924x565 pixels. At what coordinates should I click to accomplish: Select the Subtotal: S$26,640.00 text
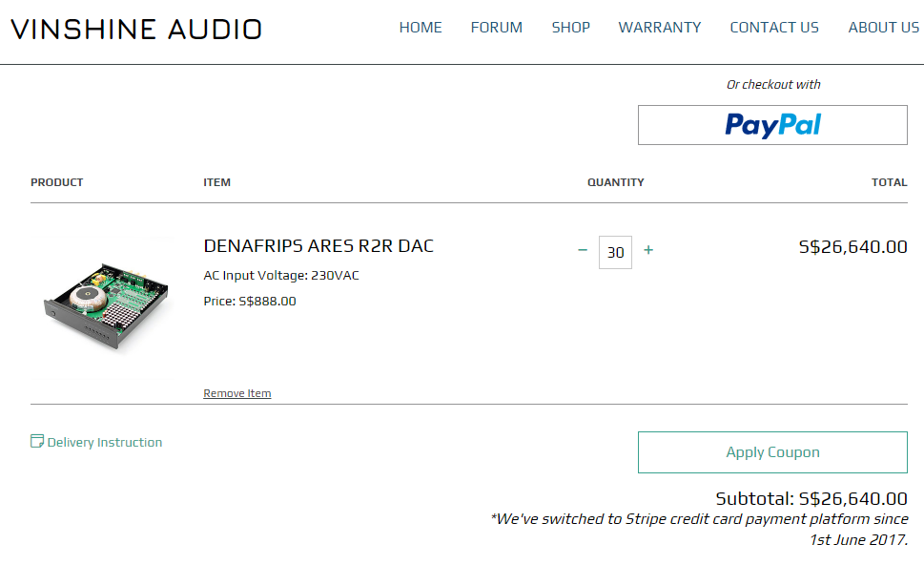[811, 499]
